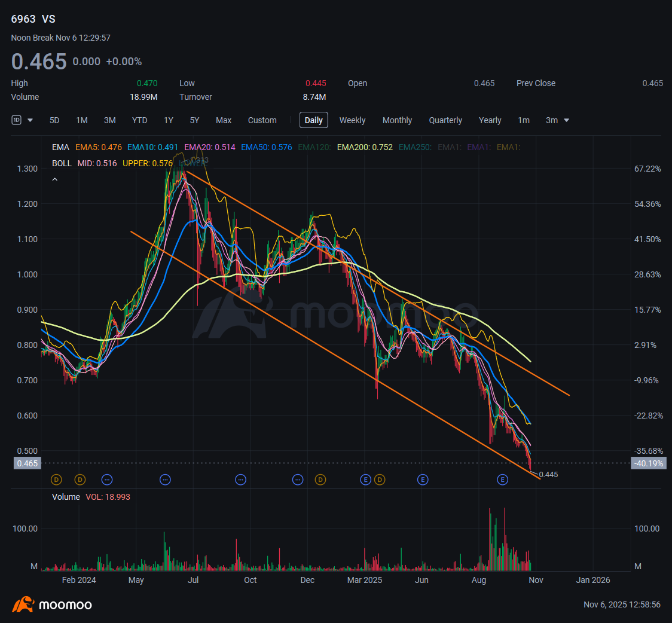
Task: Open news marker between May and Jul
Action: coord(166,480)
